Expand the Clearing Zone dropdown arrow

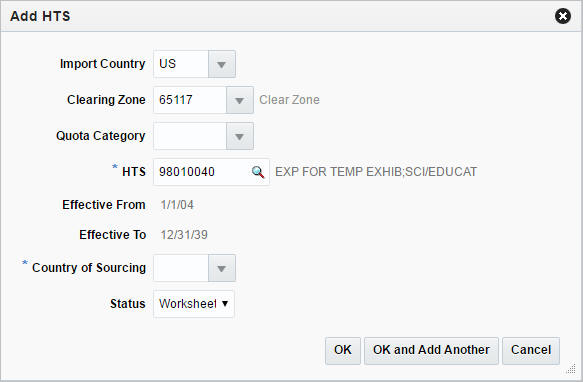click(x=239, y=100)
